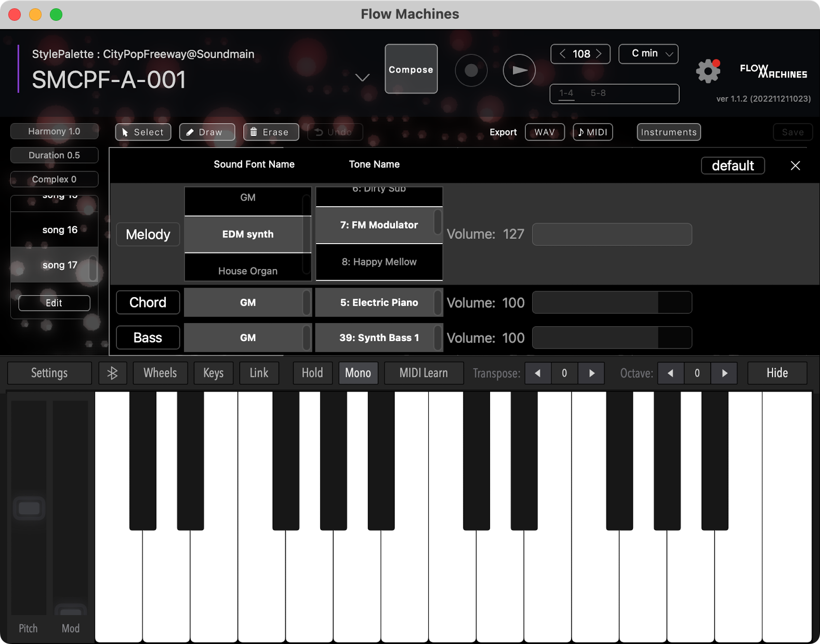This screenshot has width=820, height=644.
Task: Expand the style palette chevron dropdown
Action: click(x=362, y=77)
